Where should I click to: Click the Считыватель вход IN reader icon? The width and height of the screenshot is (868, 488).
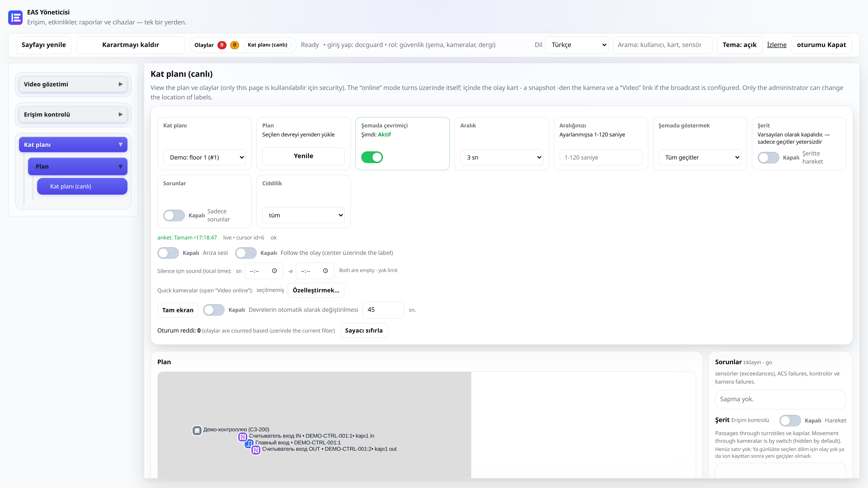point(243,437)
